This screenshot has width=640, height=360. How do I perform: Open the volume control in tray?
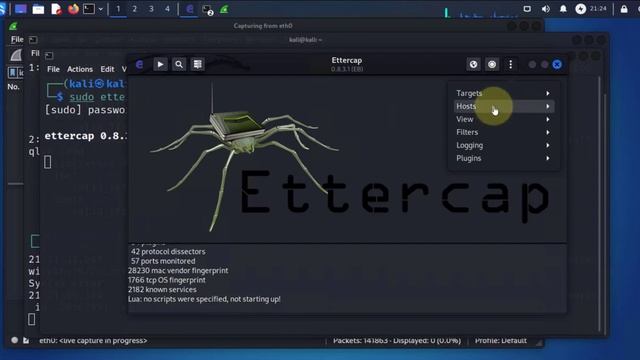tap(545, 9)
